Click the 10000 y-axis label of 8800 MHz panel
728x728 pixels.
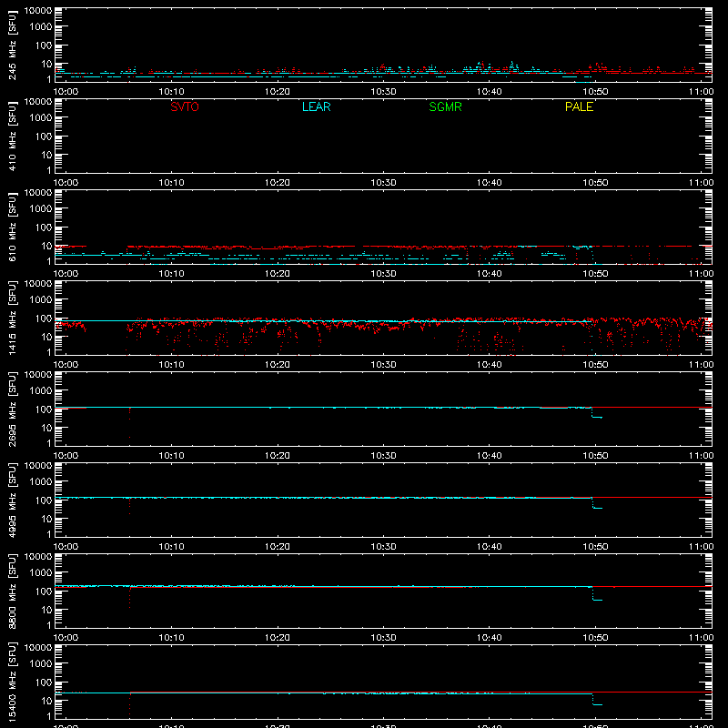coord(38,557)
